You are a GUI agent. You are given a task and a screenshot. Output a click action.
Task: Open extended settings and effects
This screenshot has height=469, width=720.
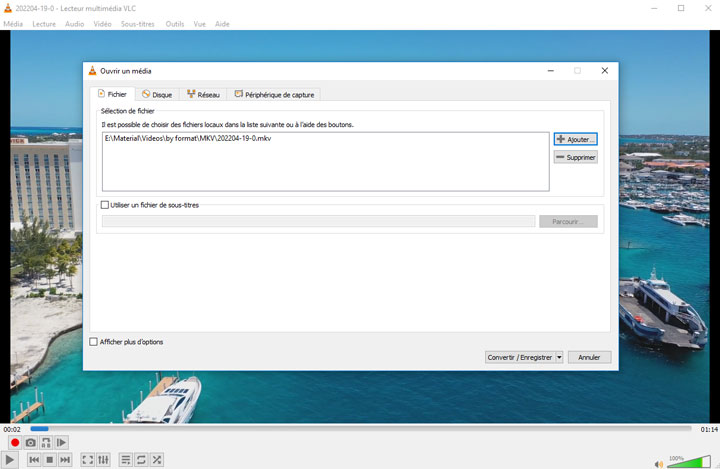tap(103, 459)
